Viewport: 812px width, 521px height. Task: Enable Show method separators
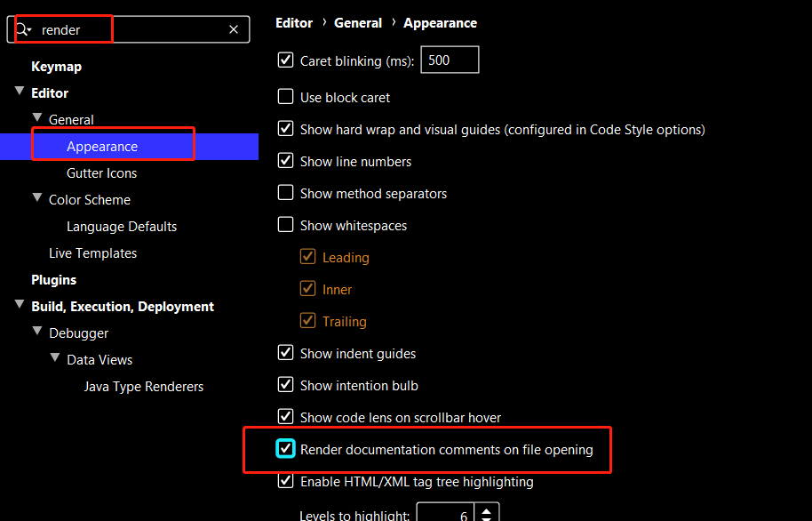click(x=285, y=193)
